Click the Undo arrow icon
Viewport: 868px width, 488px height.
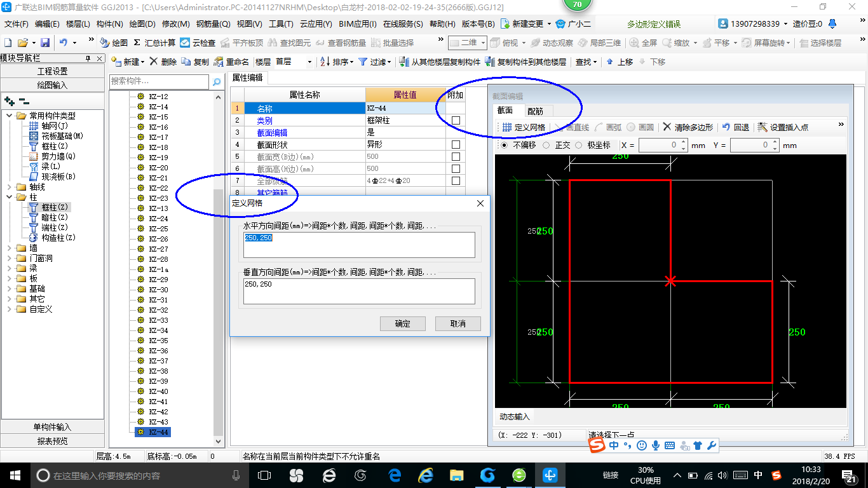tap(63, 43)
